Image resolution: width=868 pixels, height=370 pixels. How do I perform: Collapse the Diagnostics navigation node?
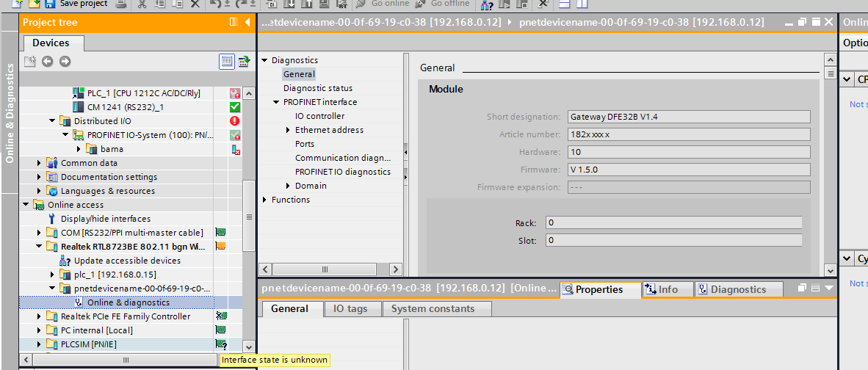264,60
